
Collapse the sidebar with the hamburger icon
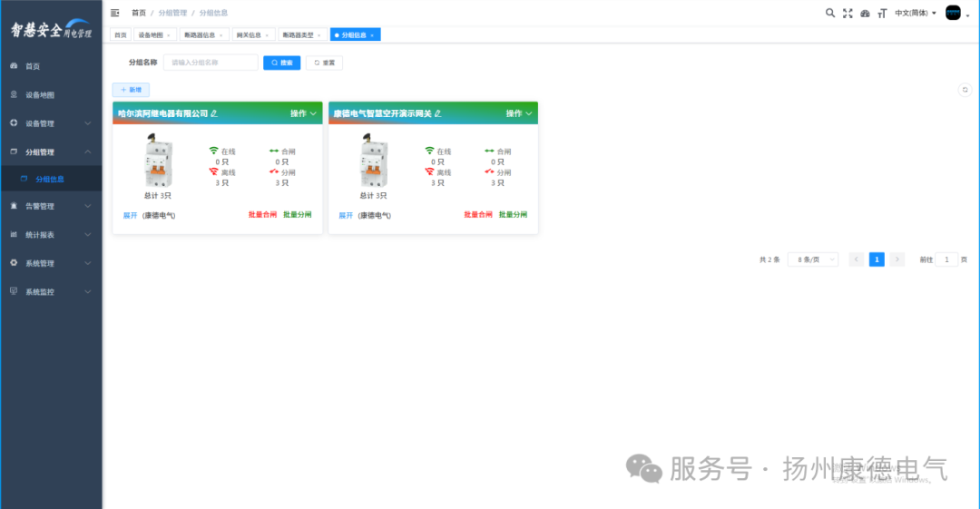click(115, 13)
